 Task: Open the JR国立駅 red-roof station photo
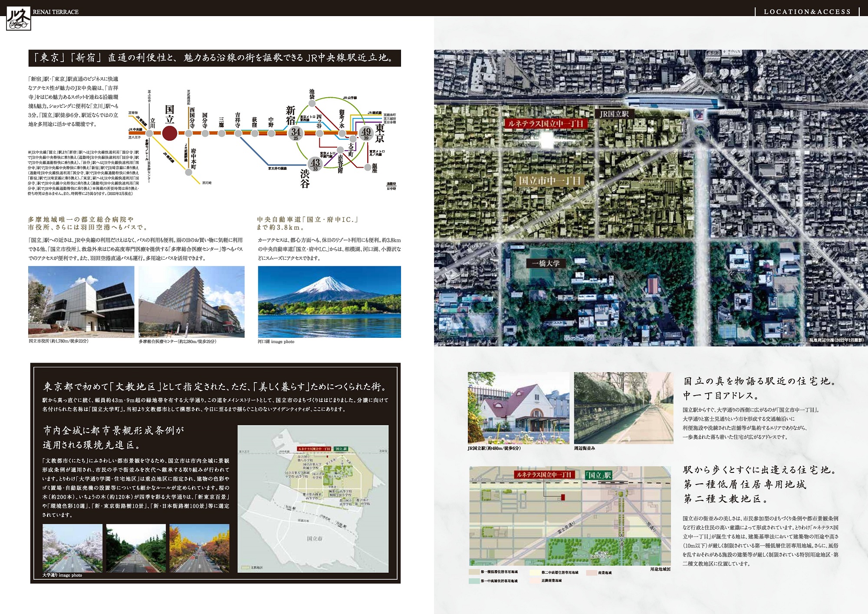518,408
